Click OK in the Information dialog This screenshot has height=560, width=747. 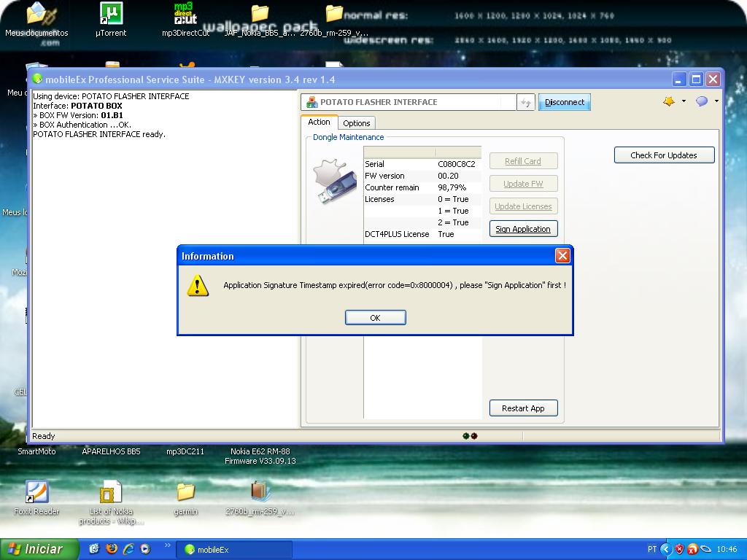click(376, 318)
